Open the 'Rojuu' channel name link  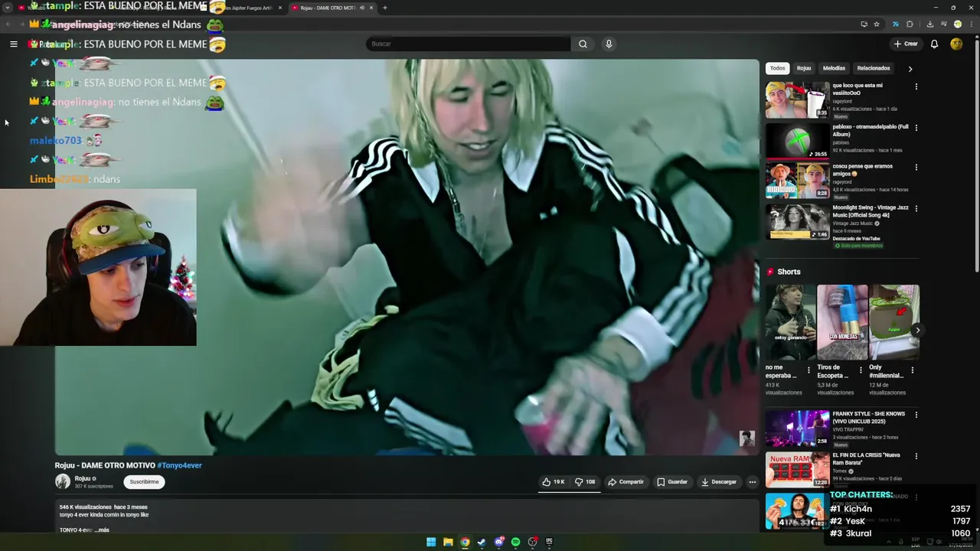pos(83,478)
